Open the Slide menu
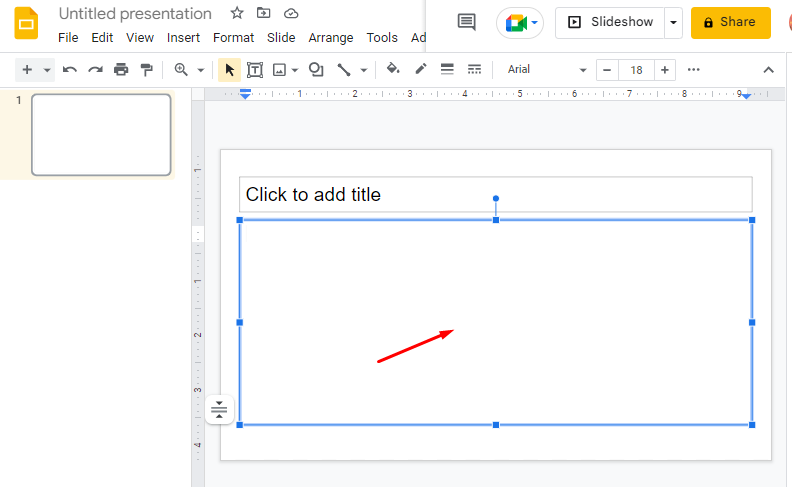Image resolution: width=792 pixels, height=487 pixels. click(x=281, y=38)
